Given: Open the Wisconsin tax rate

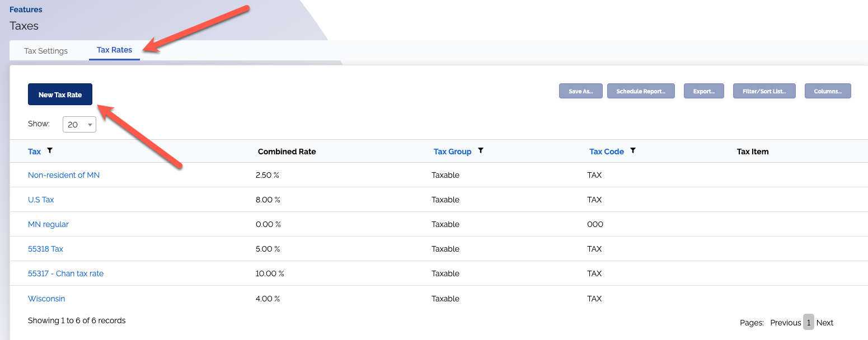Looking at the screenshot, I should coord(46,299).
